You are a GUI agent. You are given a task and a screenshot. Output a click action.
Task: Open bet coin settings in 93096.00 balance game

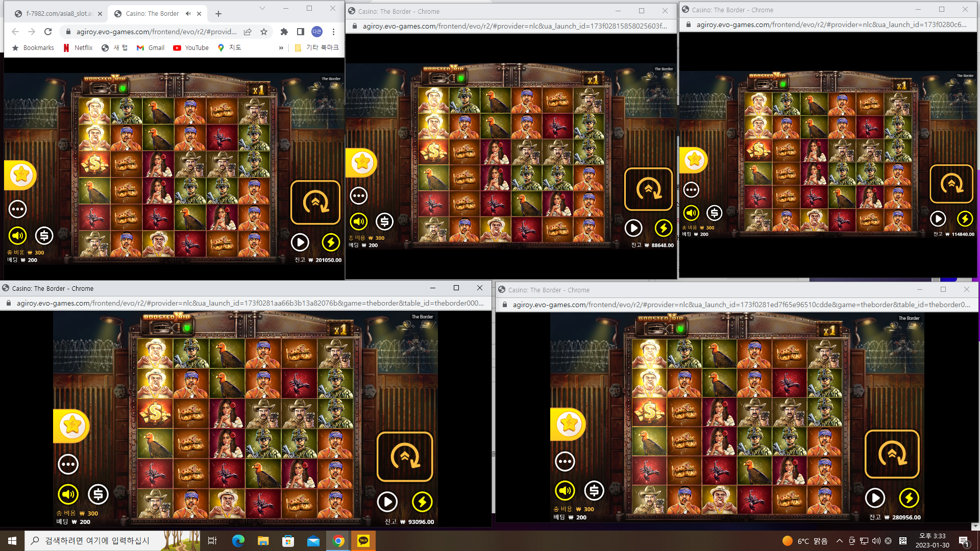(x=99, y=494)
